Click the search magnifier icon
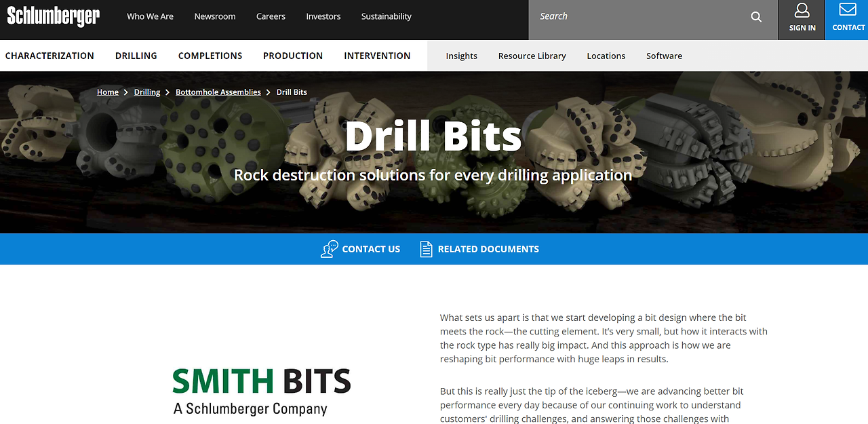 (x=756, y=17)
